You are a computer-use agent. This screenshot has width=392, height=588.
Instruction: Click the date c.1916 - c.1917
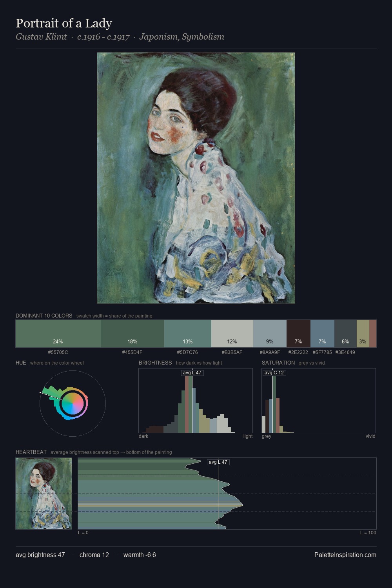[103, 37]
